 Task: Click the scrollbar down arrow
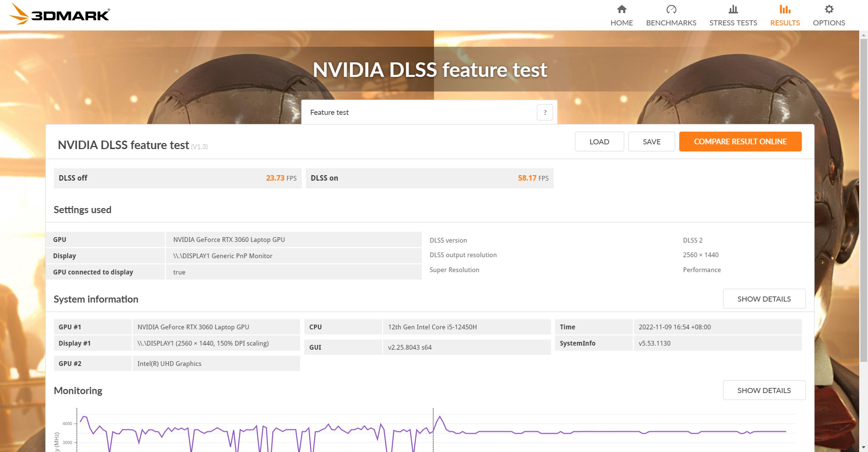(x=864, y=448)
